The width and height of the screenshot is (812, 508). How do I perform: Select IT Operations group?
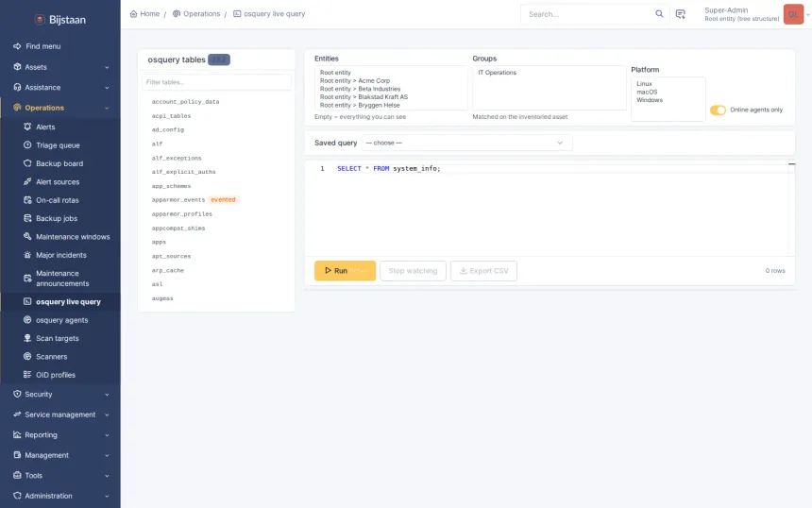point(498,73)
